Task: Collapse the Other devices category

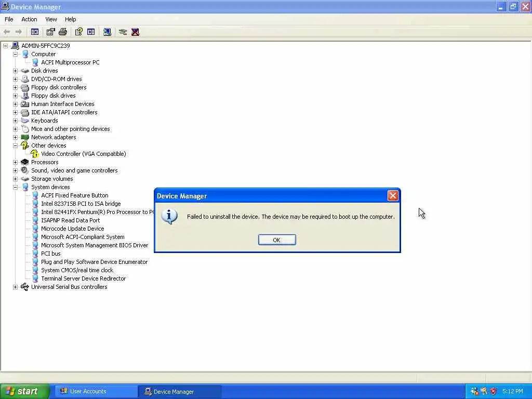Action: [15, 145]
